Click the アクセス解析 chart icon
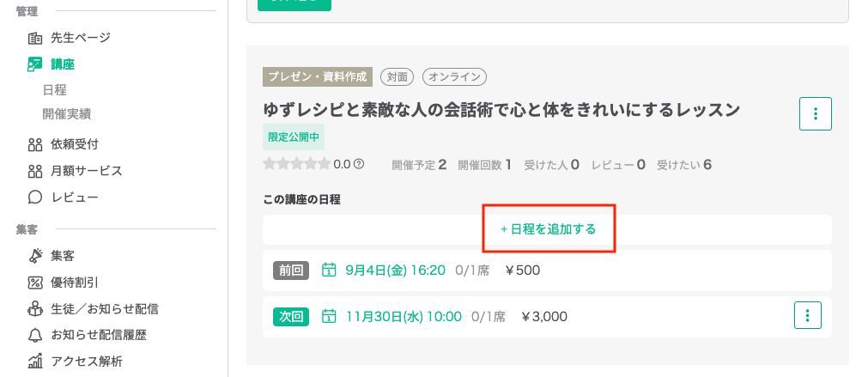This screenshot has width=868, height=377. [35, 362]
